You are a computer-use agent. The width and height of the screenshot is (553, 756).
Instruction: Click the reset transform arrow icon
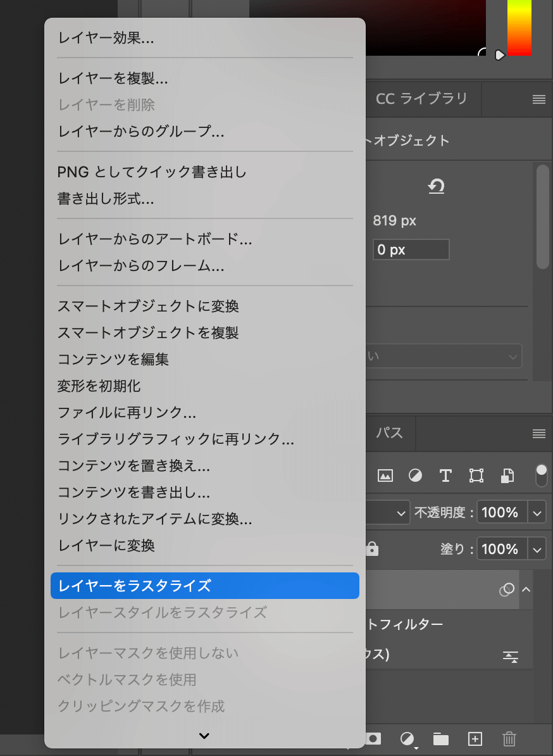click(x=437, y=187)
